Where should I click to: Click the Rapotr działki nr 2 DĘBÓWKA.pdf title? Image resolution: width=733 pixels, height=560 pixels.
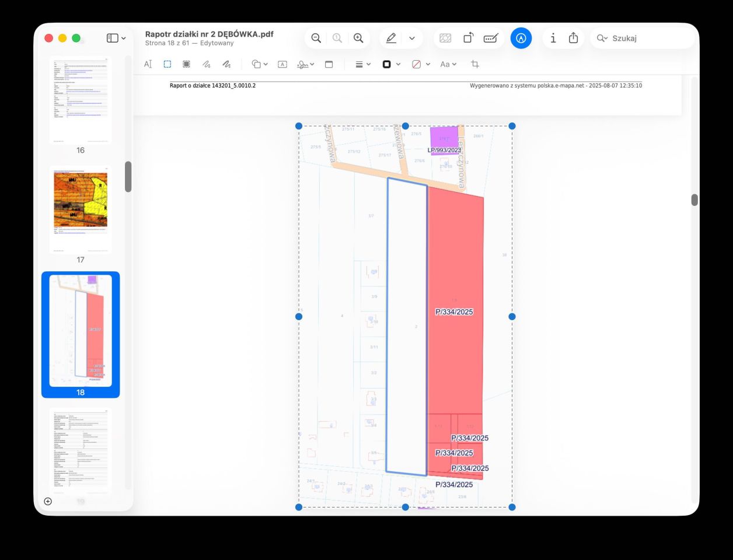[210, 34]
